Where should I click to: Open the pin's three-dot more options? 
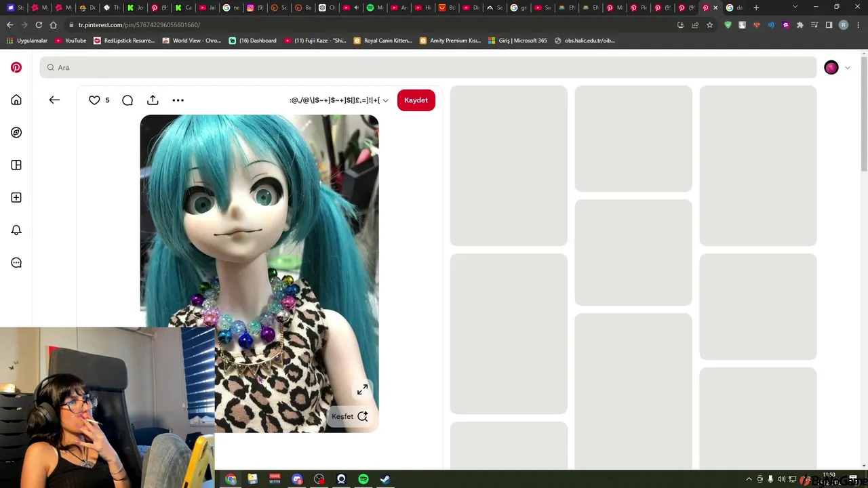(x=178, y=100)
